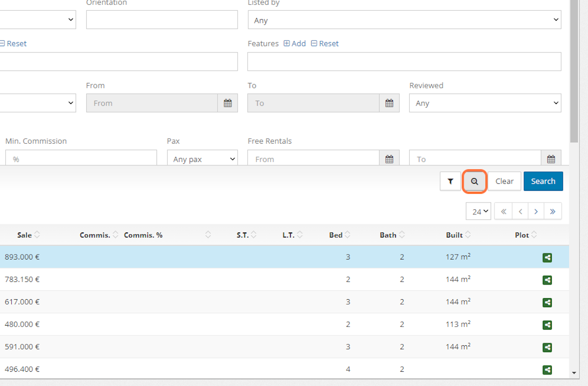Toggle sorting on the Built column
Screen dimensions: 588x386
tap(468, 234)
